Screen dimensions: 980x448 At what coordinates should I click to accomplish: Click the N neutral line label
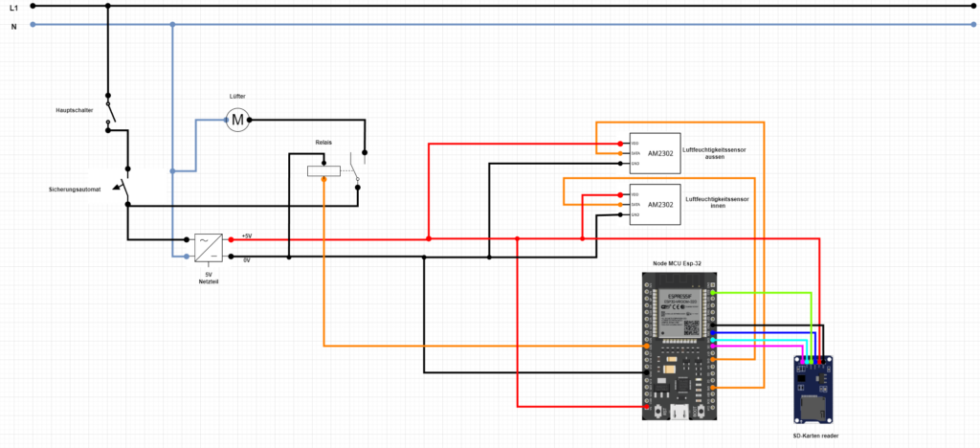pyautogui.click(x=13, y=27)
